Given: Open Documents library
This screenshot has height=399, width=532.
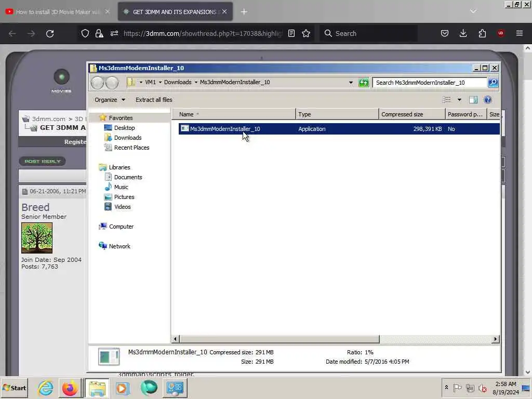Looking at the screenshot, I should [128, 177].
